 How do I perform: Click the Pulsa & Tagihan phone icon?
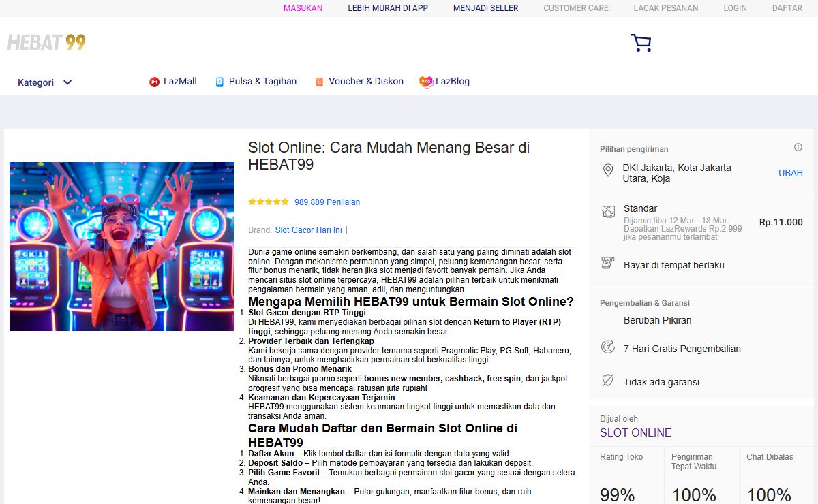[x=219, y=82]
